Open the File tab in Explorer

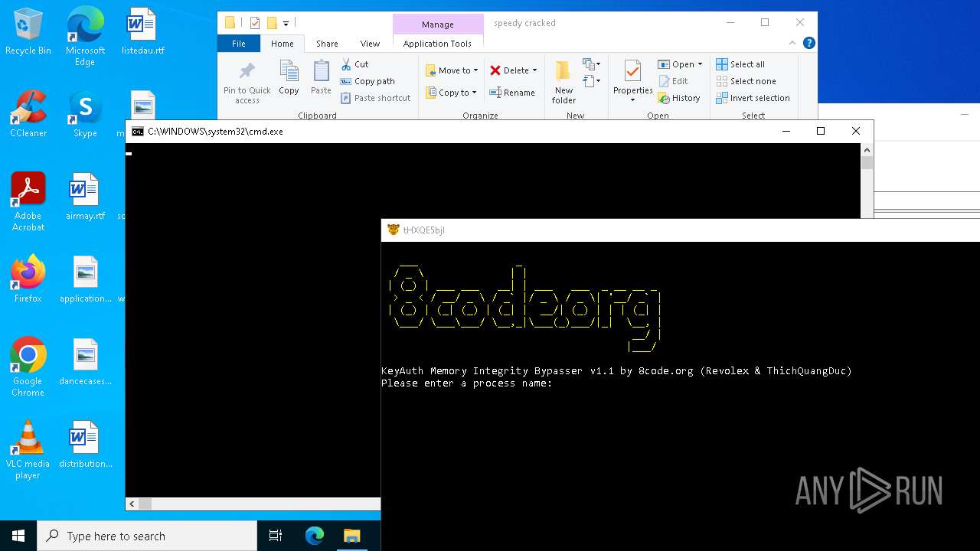point(239,44)
